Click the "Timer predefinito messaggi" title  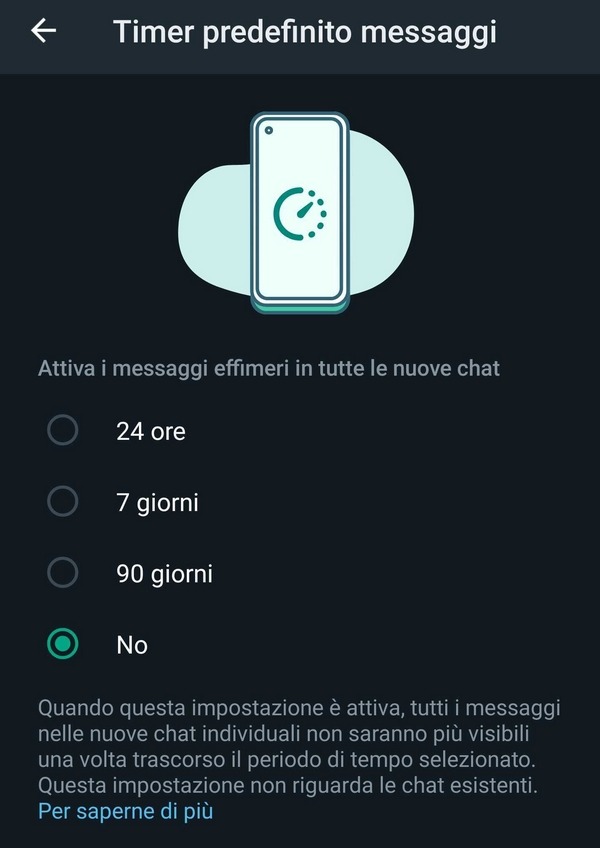pos(305,32)
